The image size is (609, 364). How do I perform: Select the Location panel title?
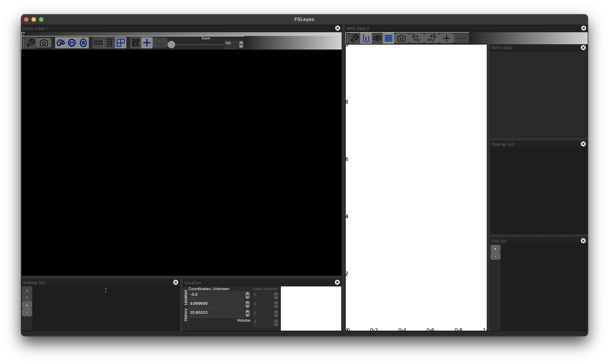pos(193,282)
